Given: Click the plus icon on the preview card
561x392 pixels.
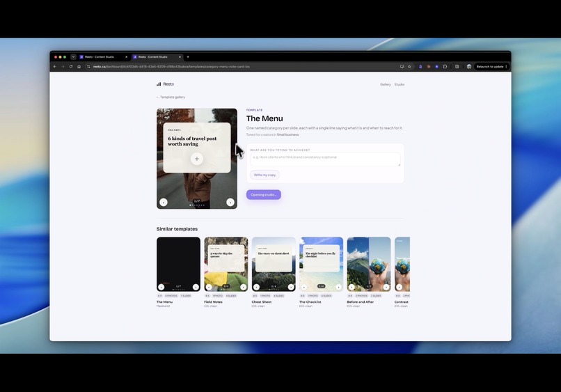Looking at the screenshot, I should (x=197, y=159).
